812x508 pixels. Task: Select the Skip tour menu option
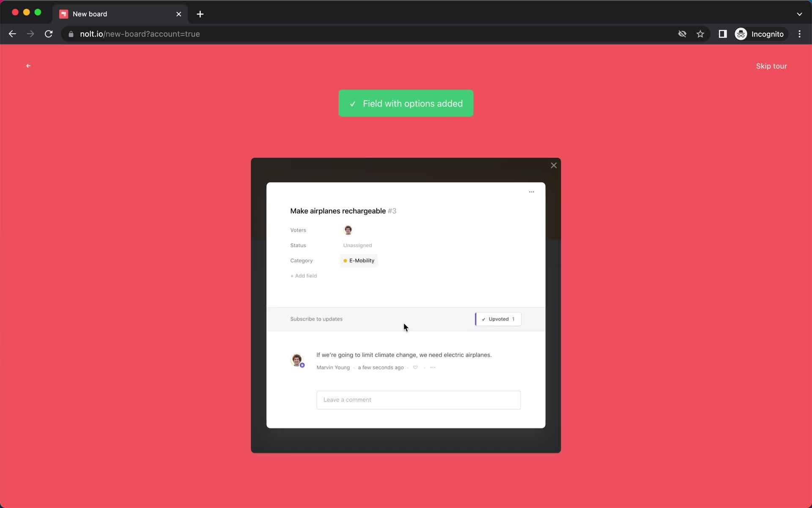coord(771,66)
